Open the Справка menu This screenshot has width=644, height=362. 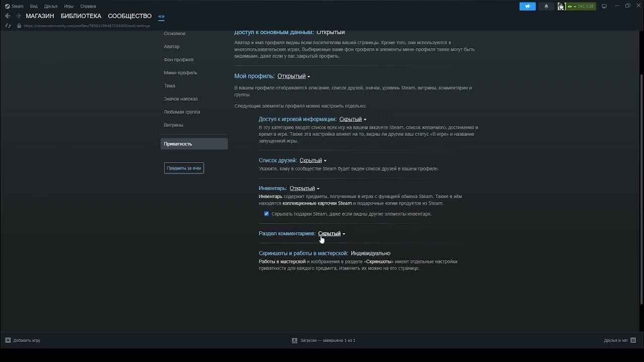coord(88,7)
